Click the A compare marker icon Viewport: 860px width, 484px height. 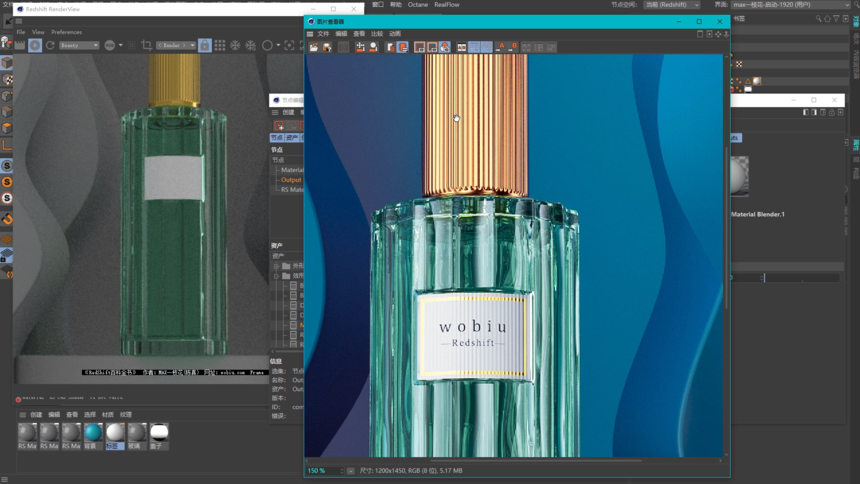pos(500,47)
